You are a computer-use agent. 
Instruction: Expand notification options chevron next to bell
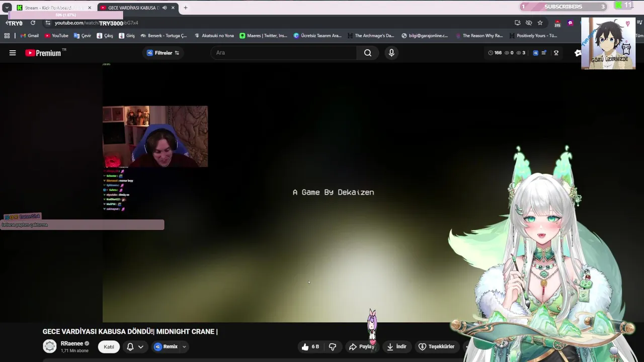[141, 346]
